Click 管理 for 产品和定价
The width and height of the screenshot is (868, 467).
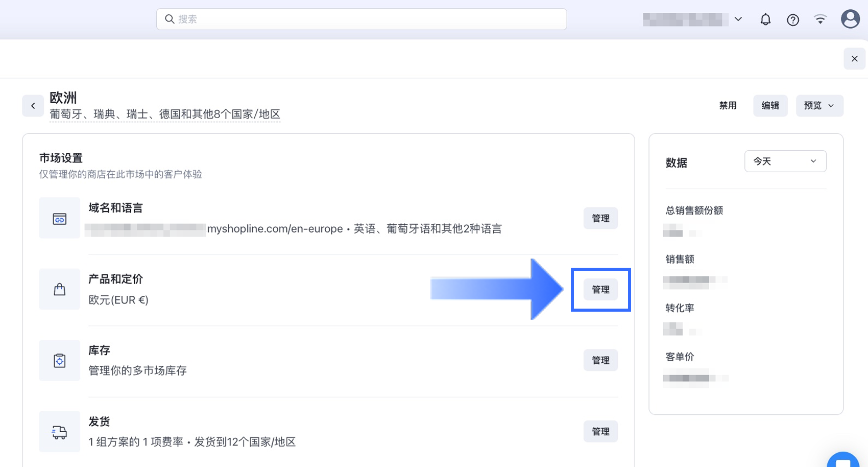600,290
